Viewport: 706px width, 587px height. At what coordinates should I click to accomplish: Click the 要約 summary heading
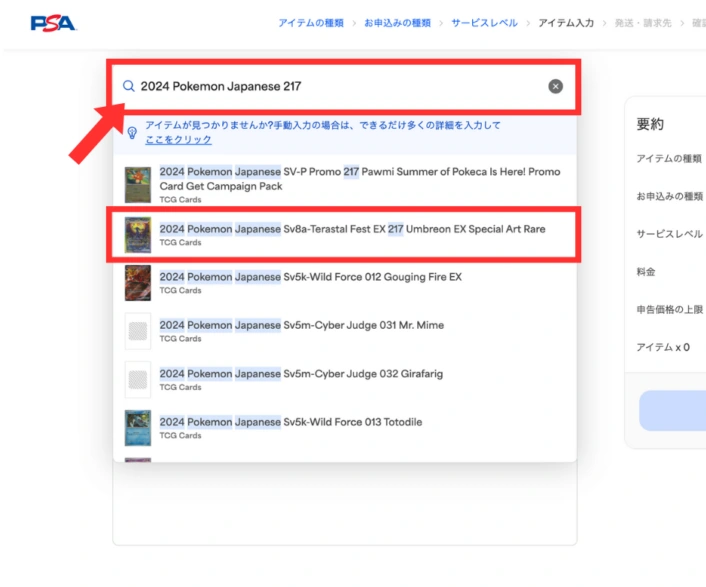pos(650,124)
